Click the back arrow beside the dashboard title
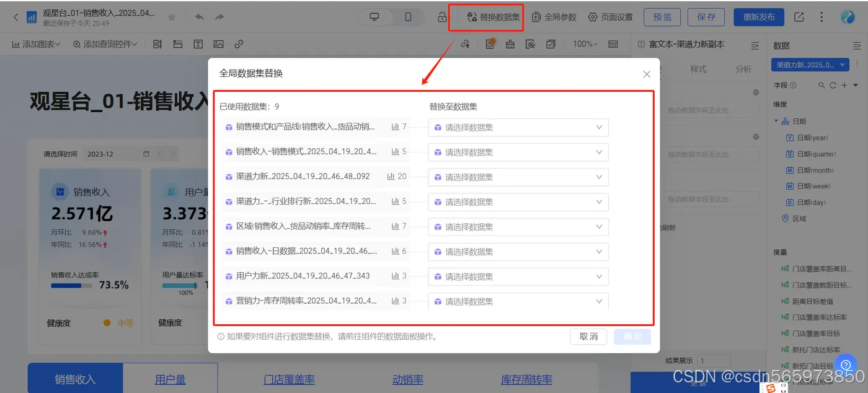The width and height of the screenshot is (868, 393). tap(15, 17)
